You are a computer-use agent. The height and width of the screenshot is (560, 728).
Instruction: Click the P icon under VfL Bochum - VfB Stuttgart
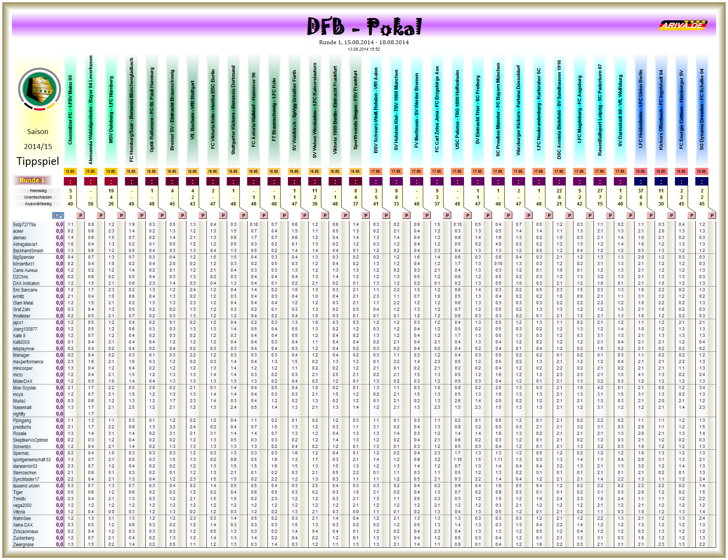click(x=203, y=215)
